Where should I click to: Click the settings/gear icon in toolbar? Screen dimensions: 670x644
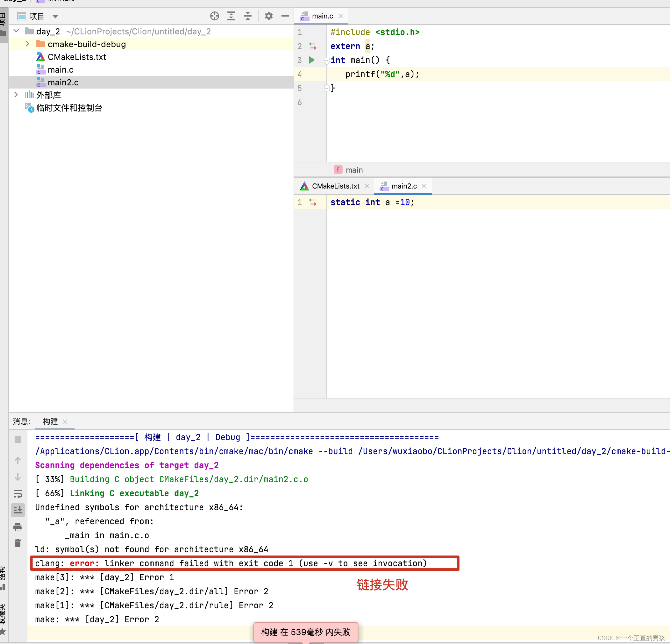click(268, 15)
